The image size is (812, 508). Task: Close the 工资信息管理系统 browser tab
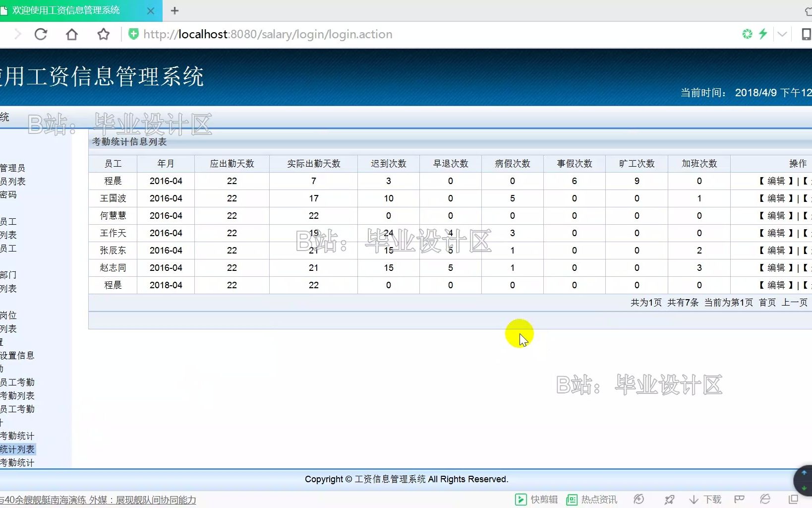(x=151, y=10)
